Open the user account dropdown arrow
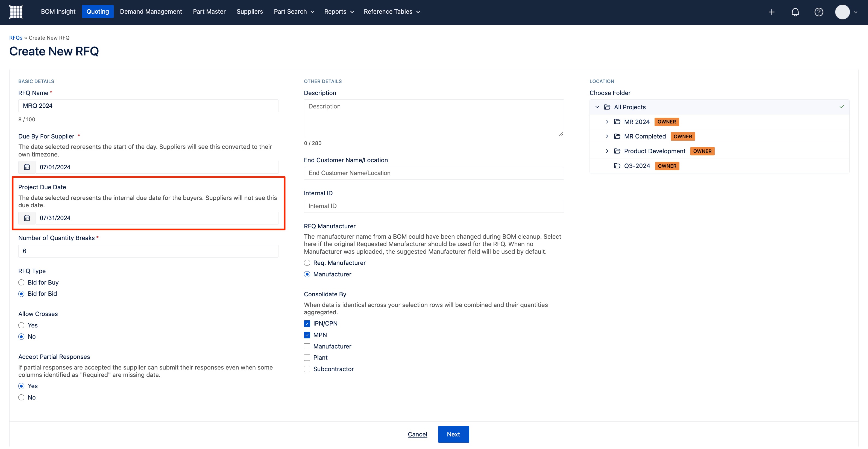 (855, 12)
